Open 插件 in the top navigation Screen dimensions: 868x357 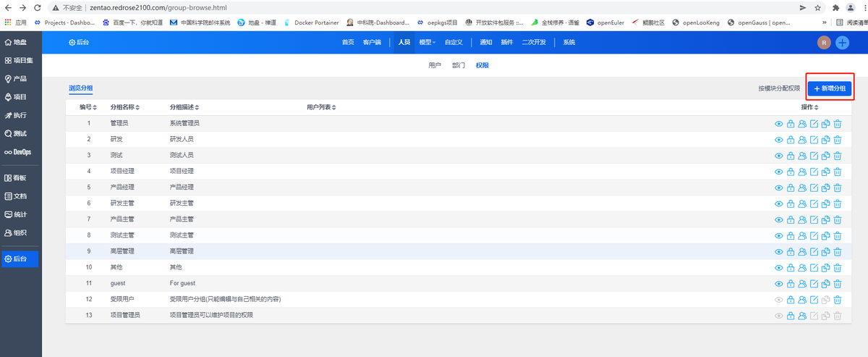(x=507, y=43)
